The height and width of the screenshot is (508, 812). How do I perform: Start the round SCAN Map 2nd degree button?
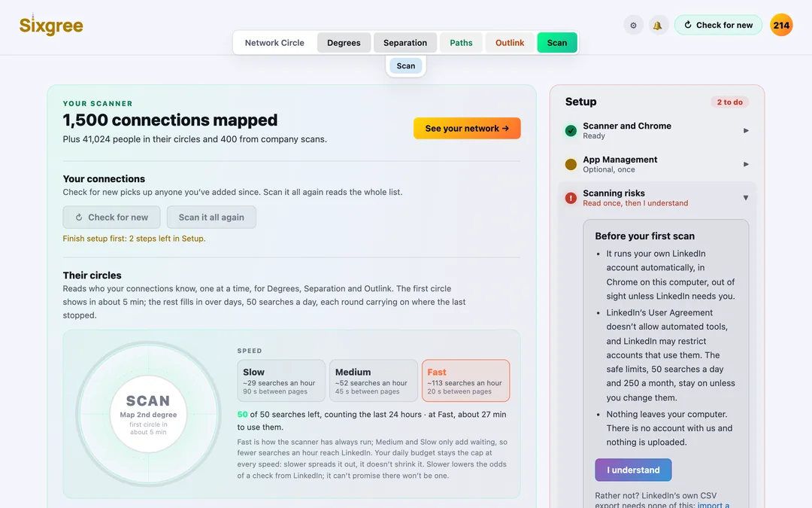point(148,414)
